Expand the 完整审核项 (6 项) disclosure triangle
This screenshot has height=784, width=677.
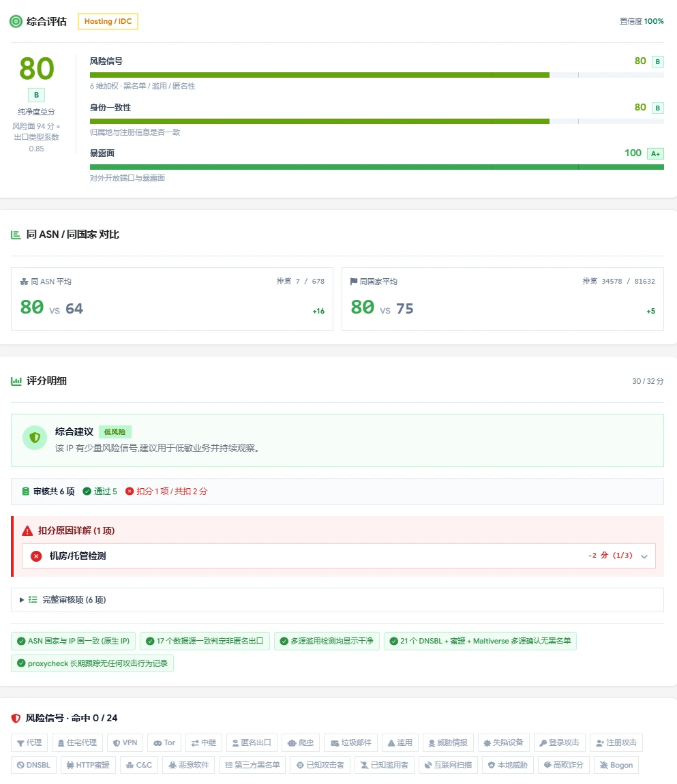pos(22,599)
